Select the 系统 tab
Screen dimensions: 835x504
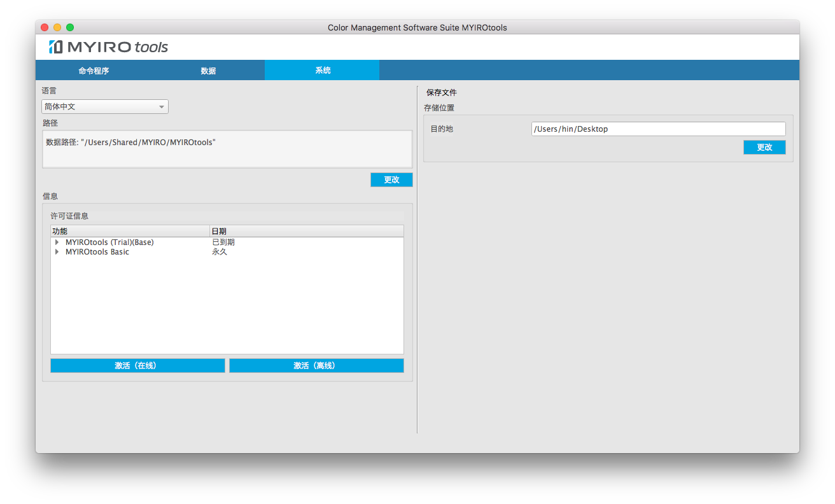(323, 71)
